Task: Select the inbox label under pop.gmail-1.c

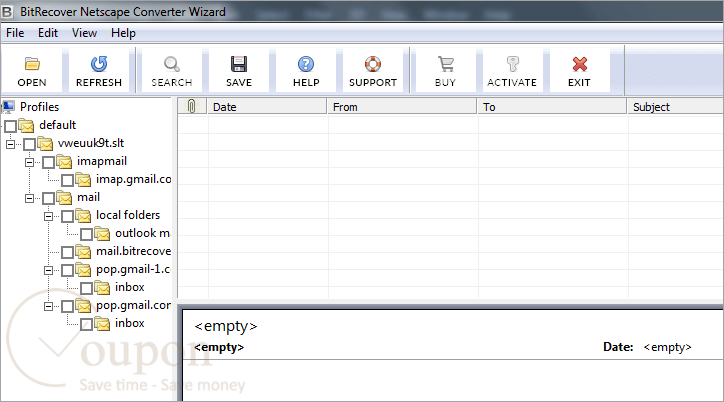Action: point(130,287)
